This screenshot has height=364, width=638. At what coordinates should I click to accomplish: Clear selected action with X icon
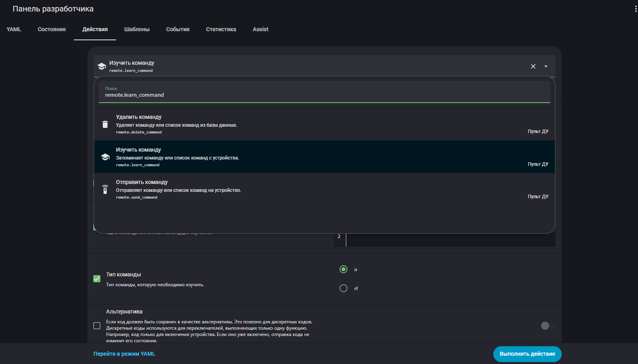tap(533, 66)
